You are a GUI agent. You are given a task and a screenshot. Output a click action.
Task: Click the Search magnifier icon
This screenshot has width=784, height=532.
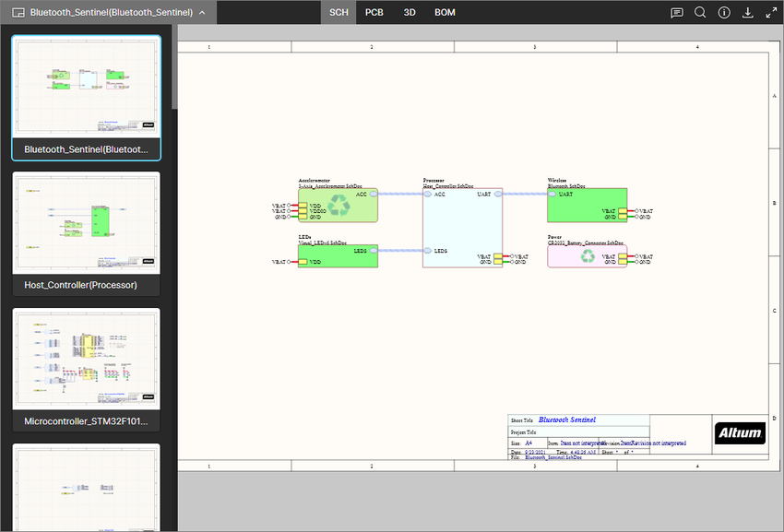pyautogui.click(x=700, y=12)
